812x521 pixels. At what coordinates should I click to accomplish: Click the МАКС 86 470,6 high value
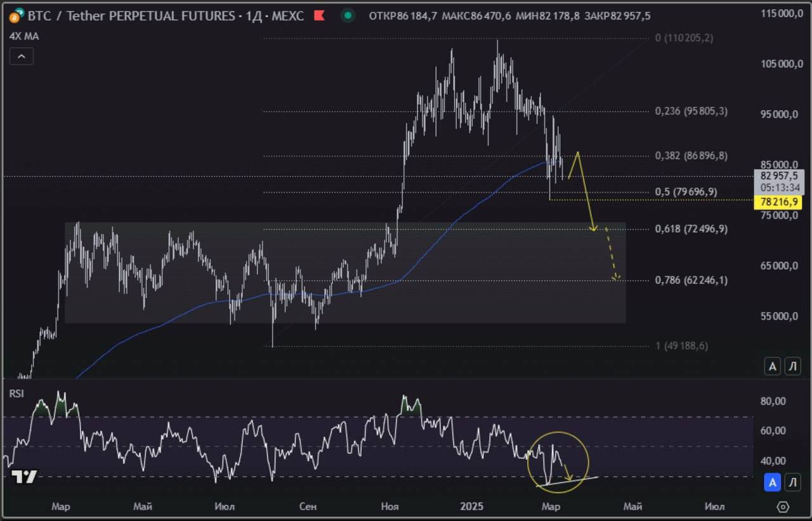[x=476, y=16]
